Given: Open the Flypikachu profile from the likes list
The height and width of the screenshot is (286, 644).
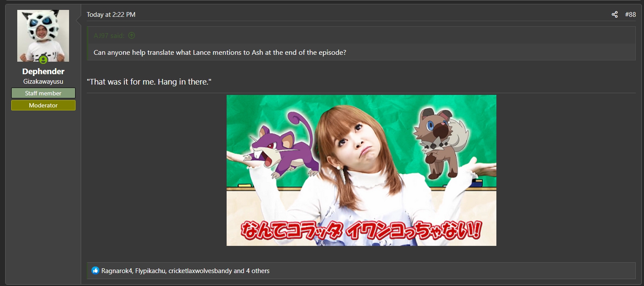Looking at the screenshot, I should point(150,271).
